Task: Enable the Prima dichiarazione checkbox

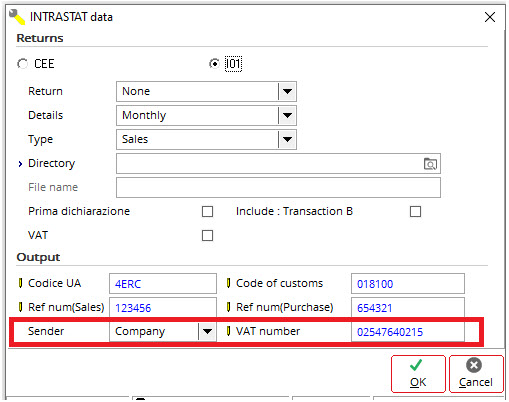Action: coord(207,211)
